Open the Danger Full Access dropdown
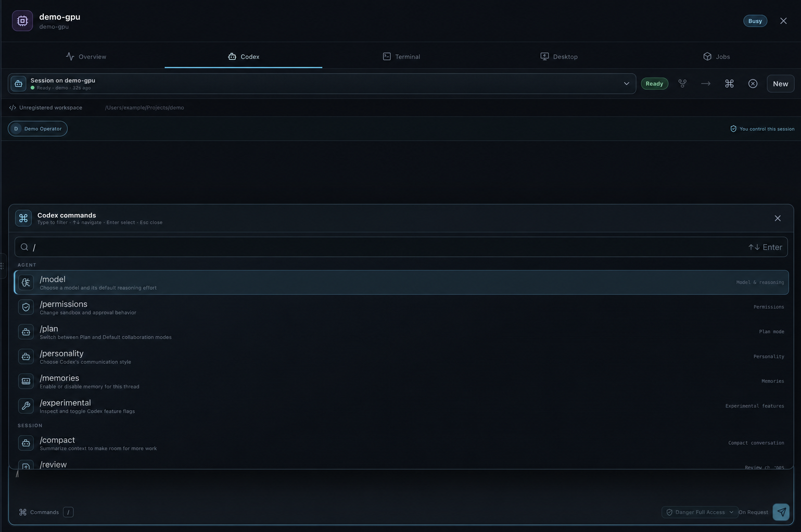Viewport: 801px width, 532px height. (700, 512)
